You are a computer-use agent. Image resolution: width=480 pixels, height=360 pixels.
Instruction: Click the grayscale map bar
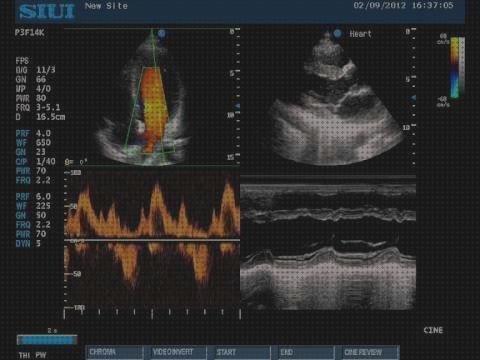click(462, 67)
